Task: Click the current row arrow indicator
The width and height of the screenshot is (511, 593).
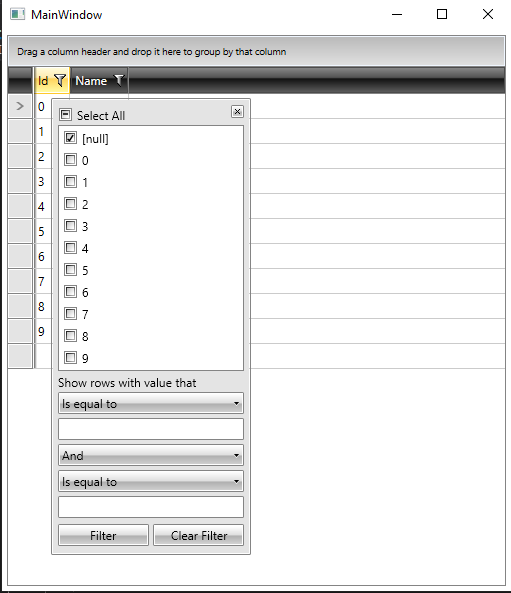Action: click(x=20, y=106)
